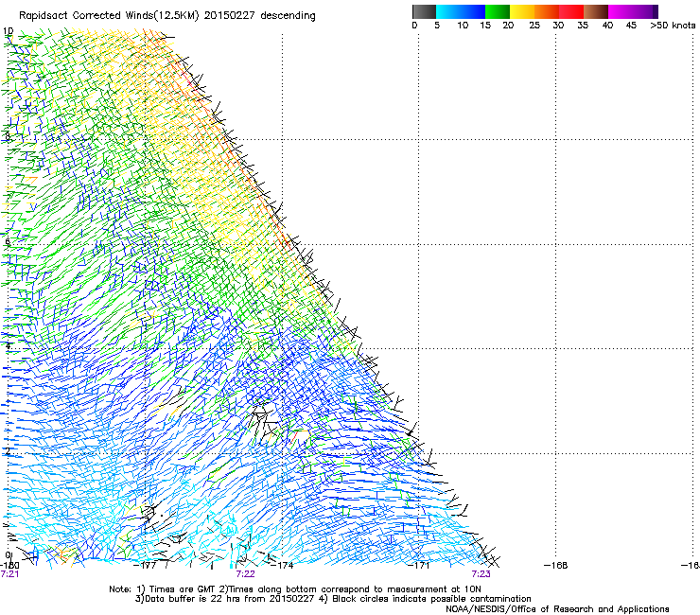Click the yellow 20-25 knots legend swatch
The height and width of the screenshot is (615, 700).
[x=522, y=11]
